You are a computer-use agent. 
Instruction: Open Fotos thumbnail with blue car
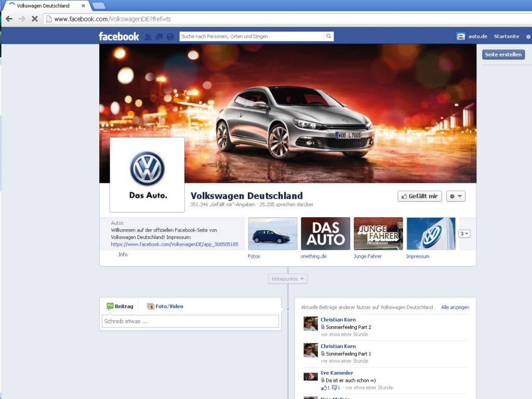(273, 234)
